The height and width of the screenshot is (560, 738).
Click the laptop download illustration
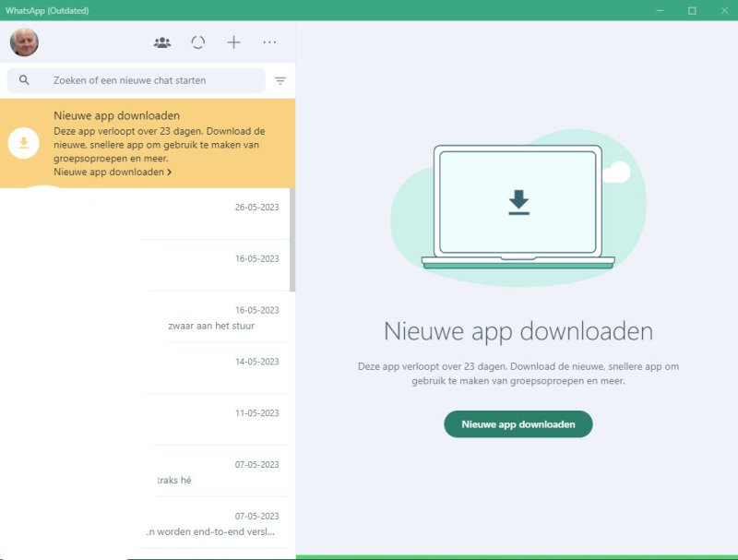[x=518, y=205]
